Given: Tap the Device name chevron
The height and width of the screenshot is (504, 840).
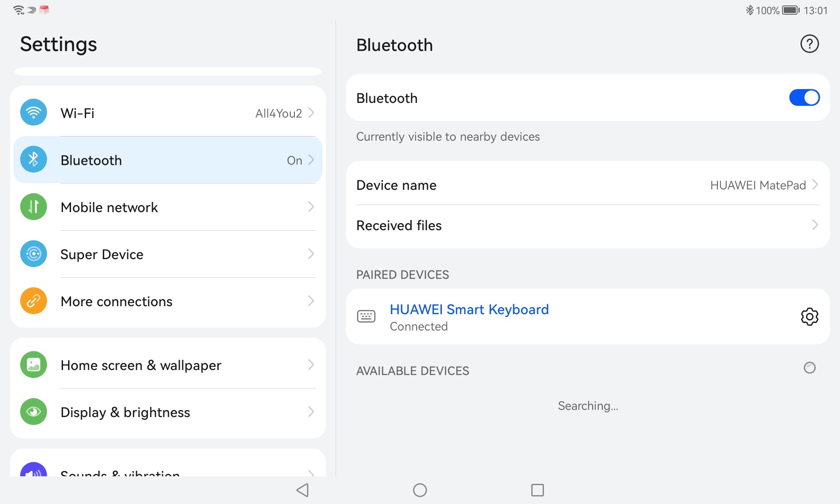Looking at the screenshot, I should (815, 185).
